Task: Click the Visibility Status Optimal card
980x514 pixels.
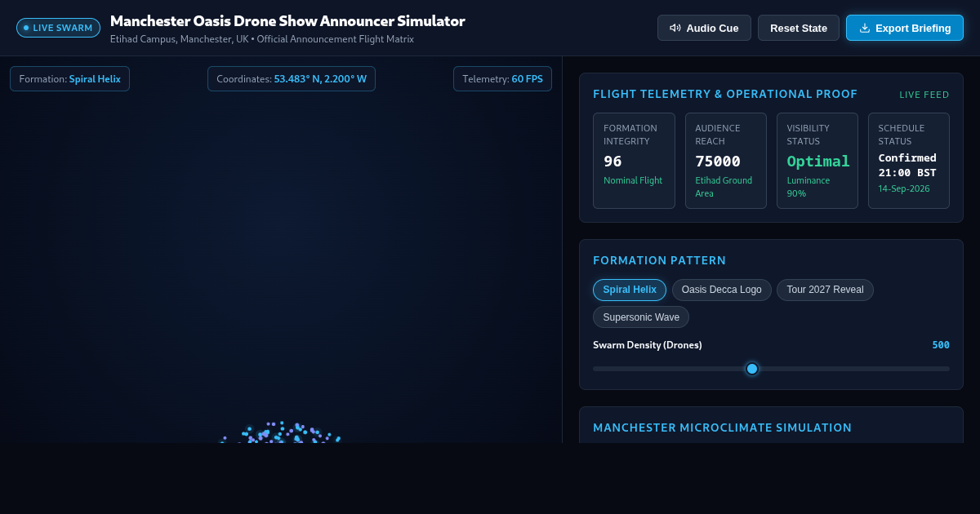Action: pos(817,161)
